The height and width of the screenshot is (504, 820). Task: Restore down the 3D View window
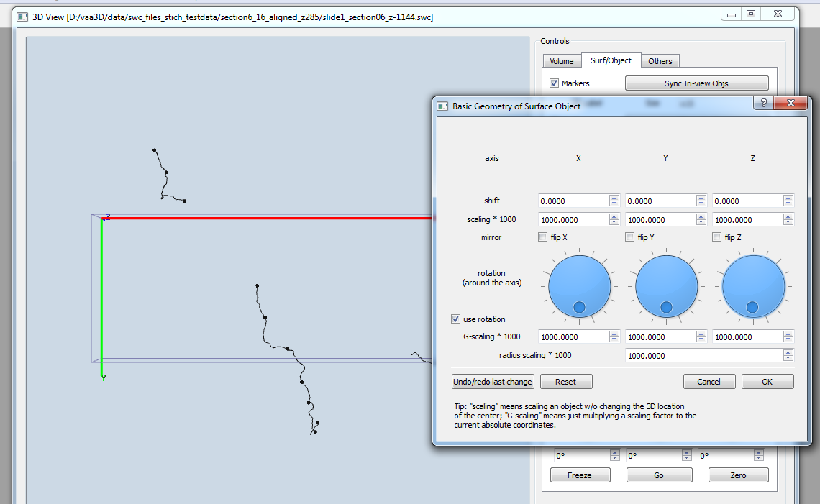tap(750, 14)
